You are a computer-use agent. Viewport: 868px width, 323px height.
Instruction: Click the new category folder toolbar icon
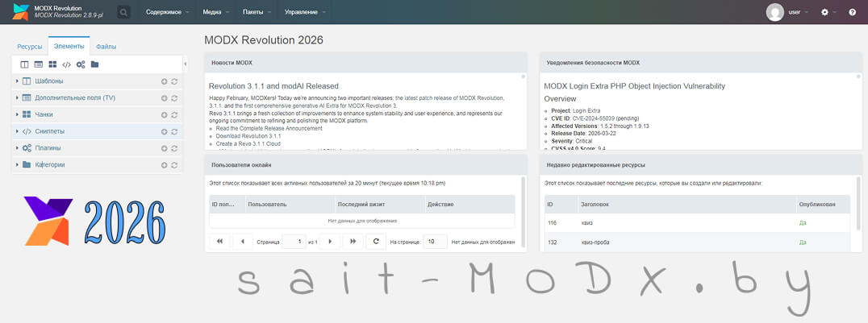pos(94,64)
